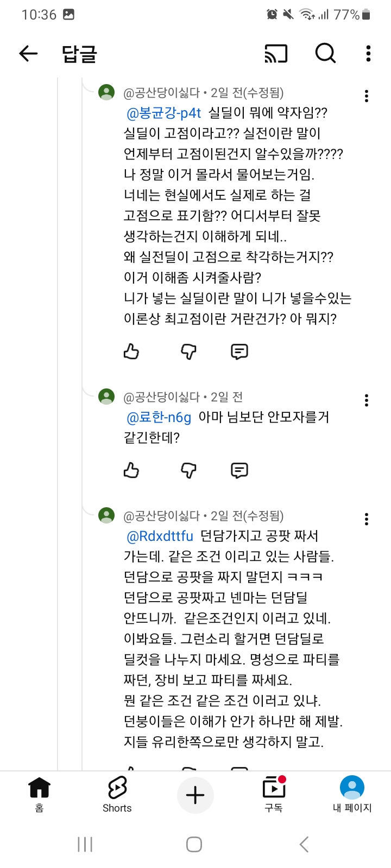
Task: Tap the search magnifier icon
Action: (325, 53)
